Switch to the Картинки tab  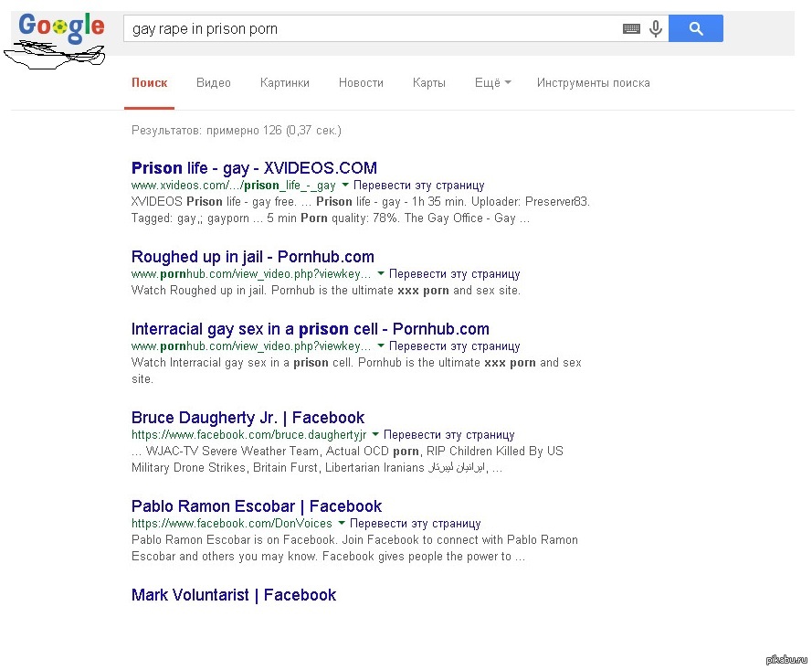[x=285, y=83]
